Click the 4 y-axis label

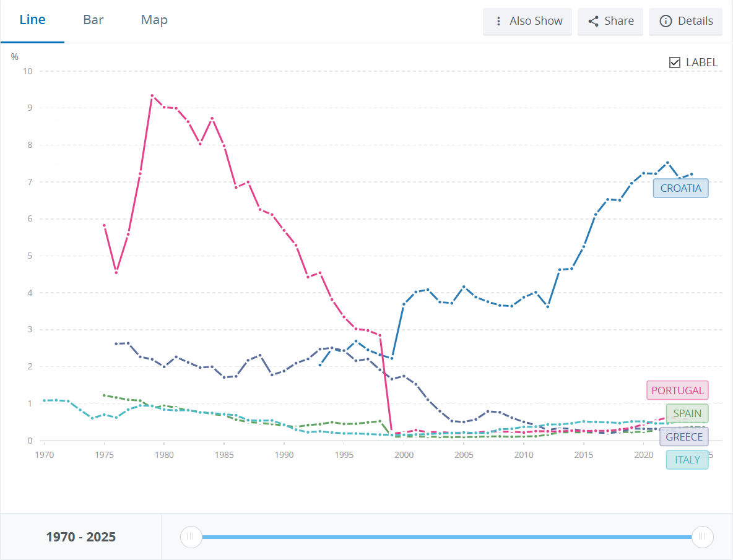(x=30, y=293)
